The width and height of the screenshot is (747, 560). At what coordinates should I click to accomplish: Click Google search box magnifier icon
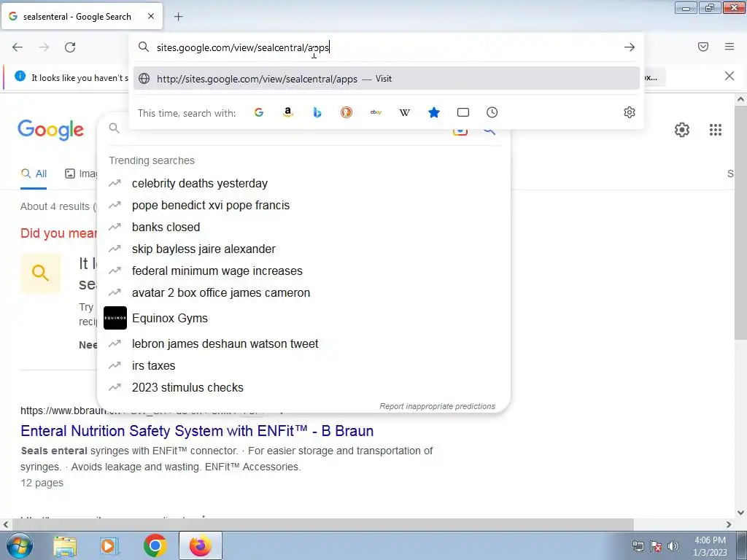point(114,128)
